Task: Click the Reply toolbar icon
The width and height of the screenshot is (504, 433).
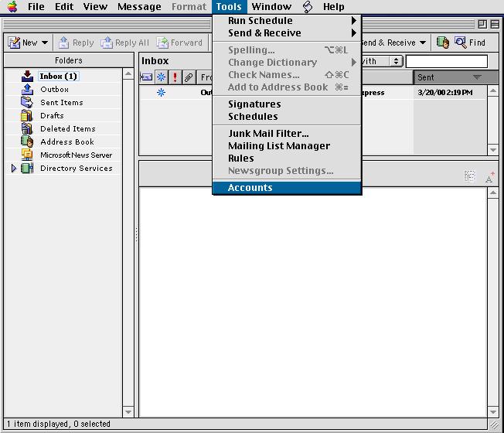Action: point(63,43)
